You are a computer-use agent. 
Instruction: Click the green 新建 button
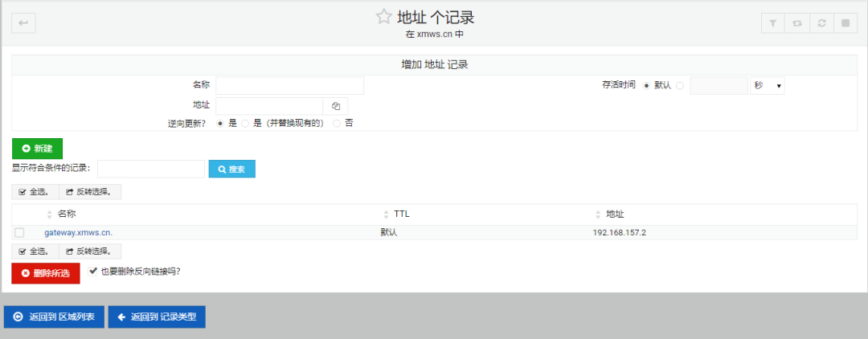37,149
